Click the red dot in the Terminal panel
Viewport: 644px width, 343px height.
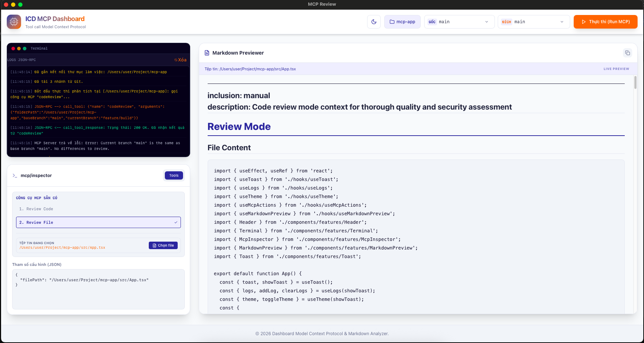[x=13, y=49]
